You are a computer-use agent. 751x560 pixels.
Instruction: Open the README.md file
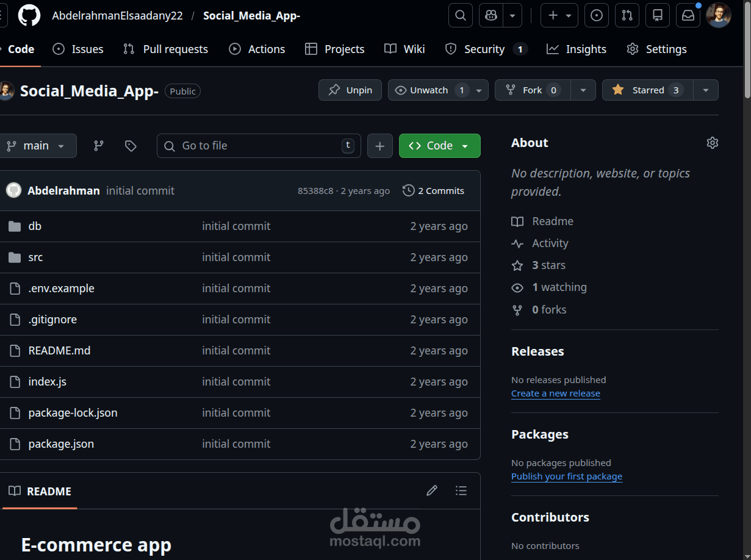tap(59, 351)
